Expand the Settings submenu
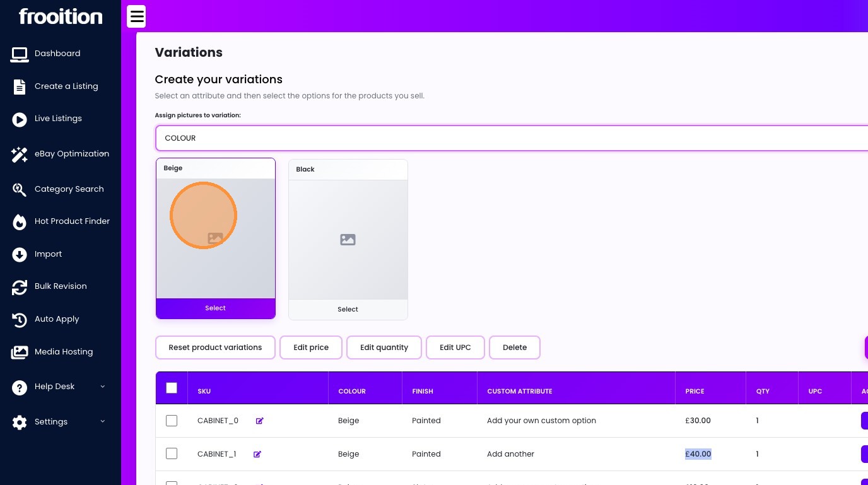Viewport: 868px width, 485px height. click(x=102, y=421)
